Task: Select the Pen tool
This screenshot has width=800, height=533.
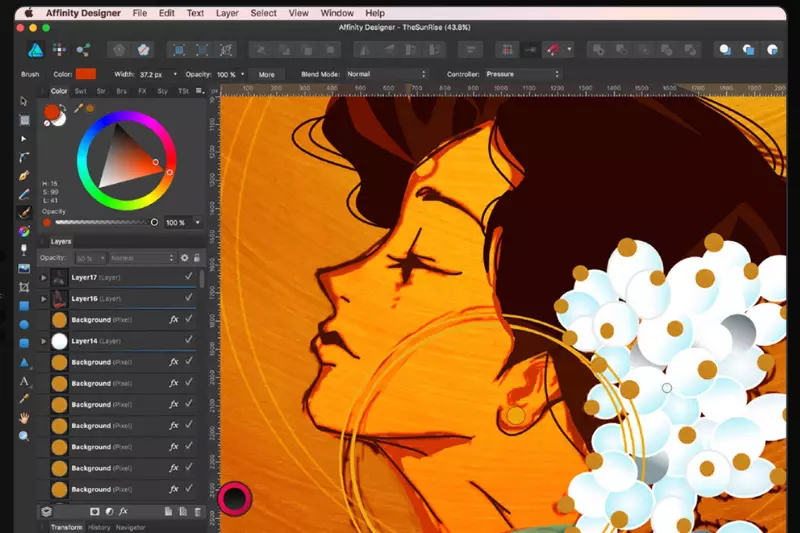Action: click(x=24, y=175)
